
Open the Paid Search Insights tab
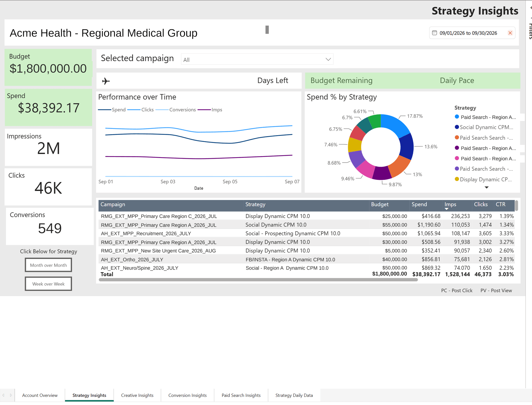coord(241,395)
